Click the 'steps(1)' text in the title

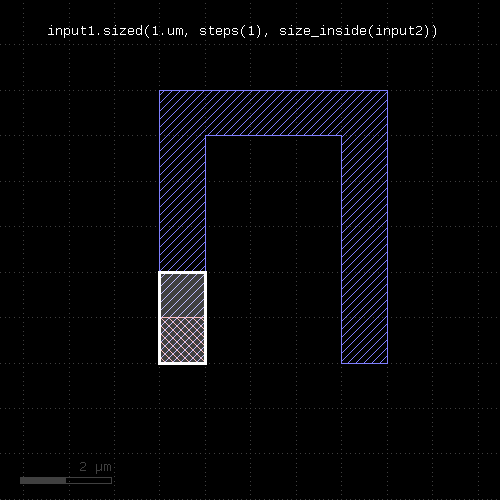(x=231, y=31)
